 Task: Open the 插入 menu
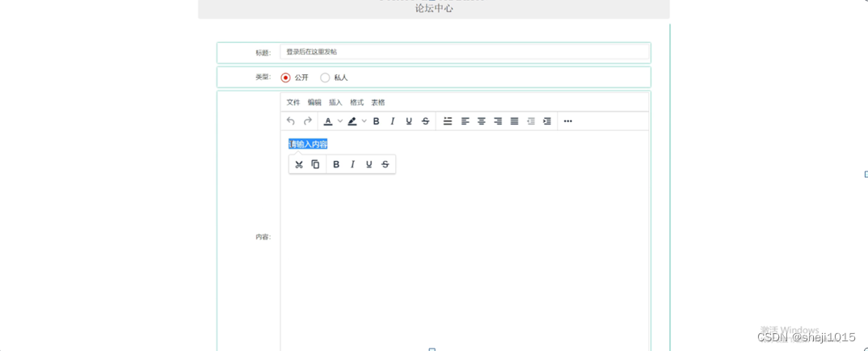tap(335, 103)
